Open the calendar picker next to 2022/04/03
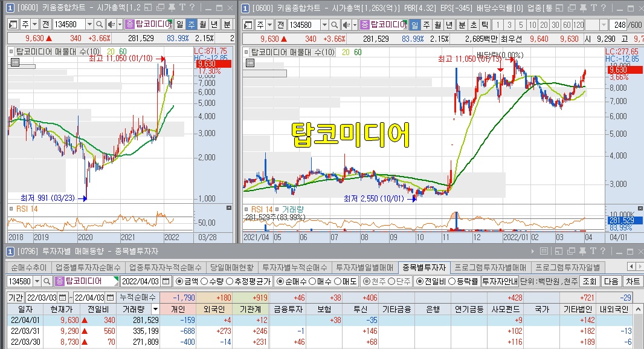Viewport: 644px width, 349px height. pyautogui.click(x=166, y=281)
